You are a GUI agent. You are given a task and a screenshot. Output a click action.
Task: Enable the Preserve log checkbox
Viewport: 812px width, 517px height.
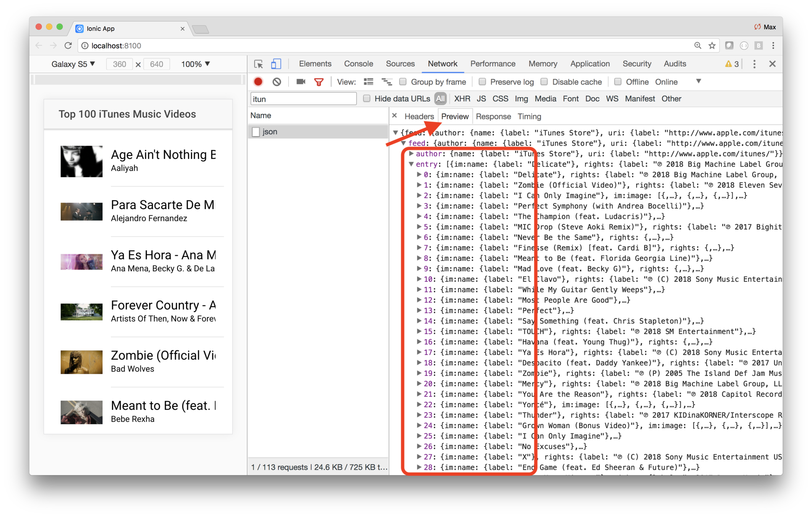coord(482,82)
